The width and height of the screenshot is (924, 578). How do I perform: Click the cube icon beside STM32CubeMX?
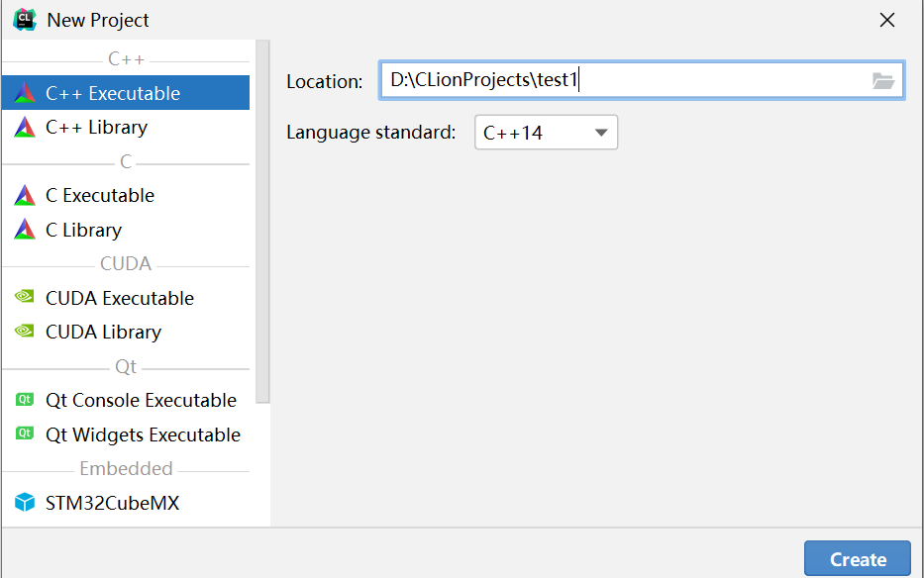pos(25,503)
